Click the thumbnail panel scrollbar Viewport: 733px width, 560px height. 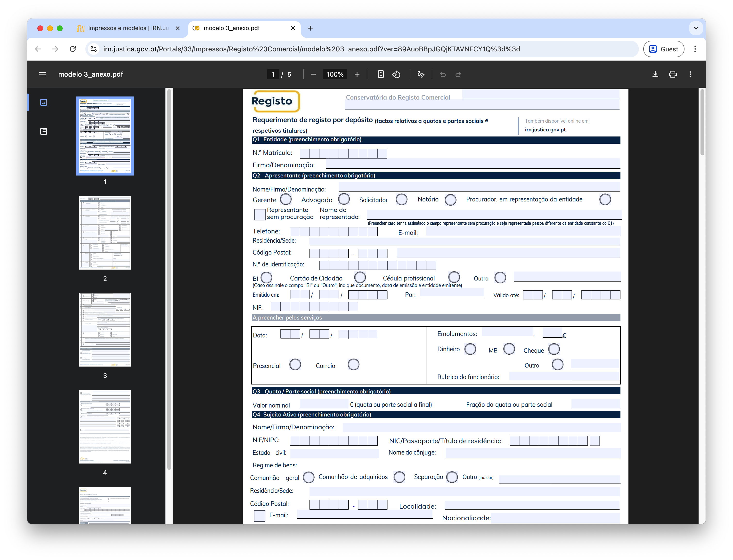169,279
